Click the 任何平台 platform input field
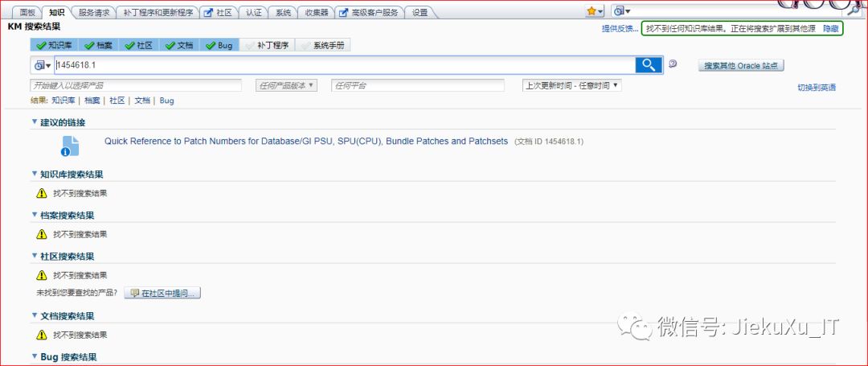Image resolution: width=868 pixels, height=366 pixels. click(418, 85)
